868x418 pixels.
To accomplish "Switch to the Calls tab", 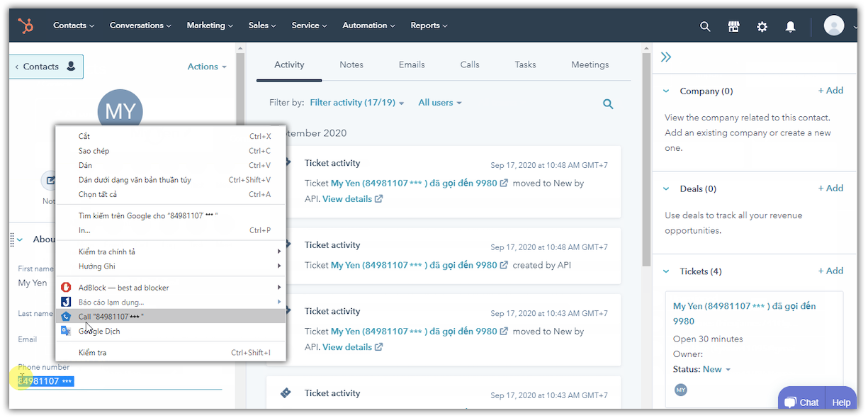I will [470, 64].
